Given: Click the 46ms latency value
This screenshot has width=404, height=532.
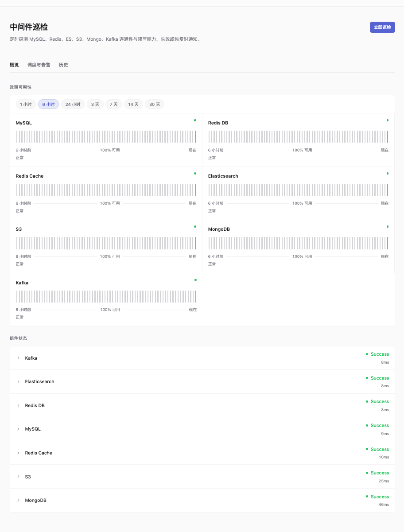Looking at the screenshot, I should (384, 505).
